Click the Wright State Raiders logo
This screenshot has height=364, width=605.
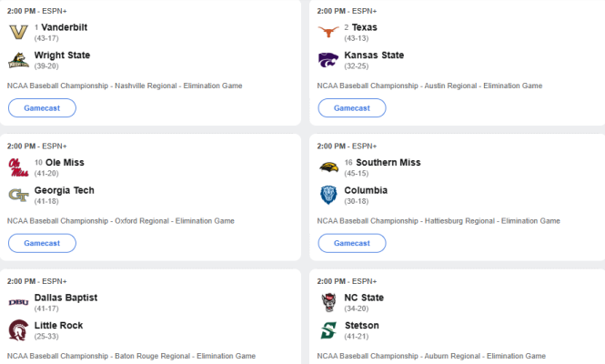pyautogui.click(x=18, y=60)
